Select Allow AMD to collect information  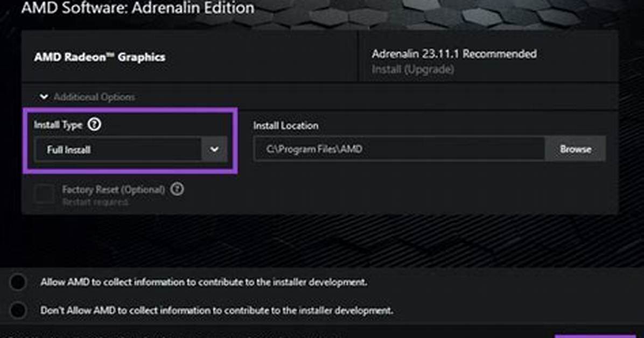18,282
